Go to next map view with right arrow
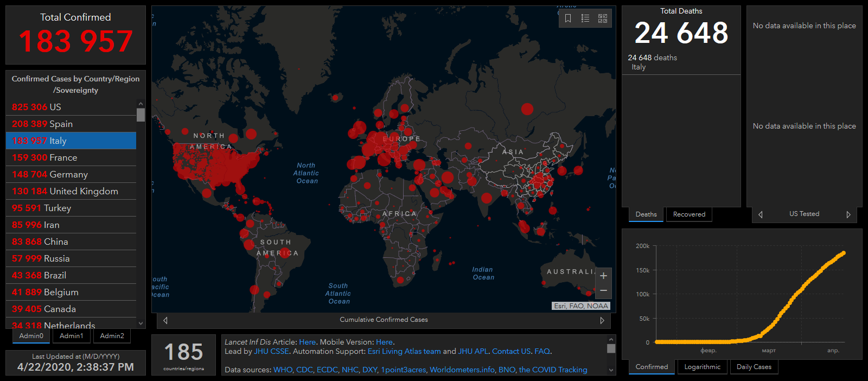The width and height of the screenshot is (868, 381). pos(602,320)
